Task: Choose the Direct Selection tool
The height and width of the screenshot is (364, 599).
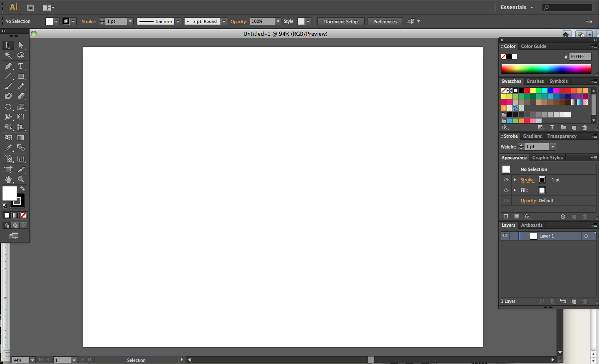Action: click(20, 45)
